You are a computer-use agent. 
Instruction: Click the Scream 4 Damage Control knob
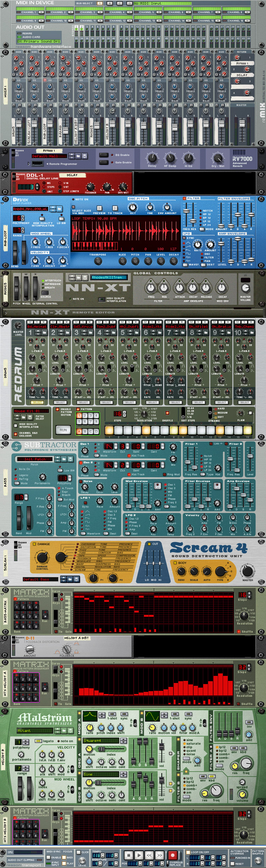[x=42, y=558]
